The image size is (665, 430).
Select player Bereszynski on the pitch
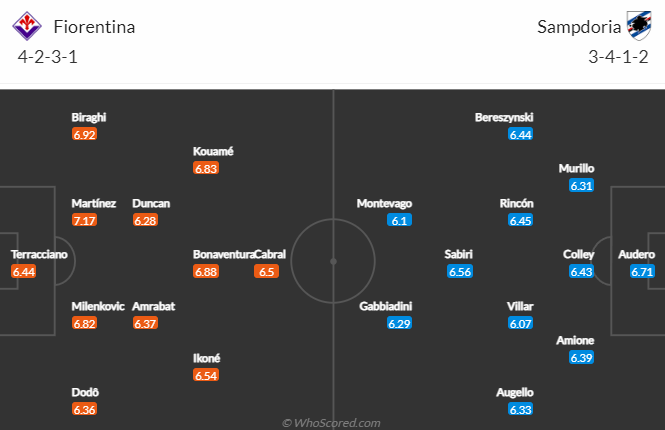[x=504, y=117]
